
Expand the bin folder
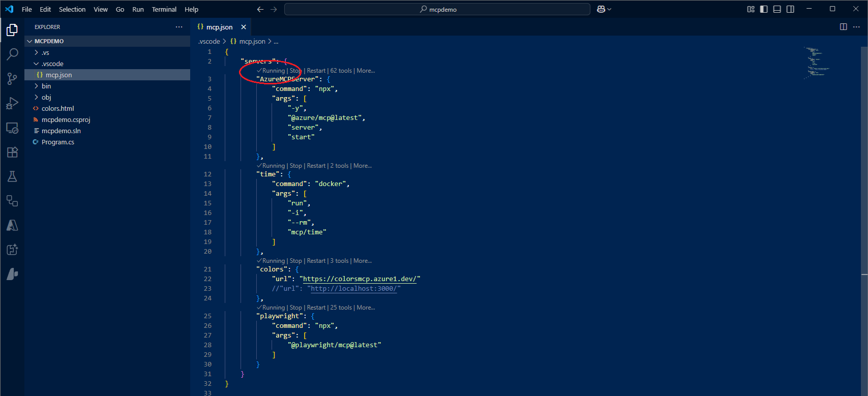tap(46, 86)
